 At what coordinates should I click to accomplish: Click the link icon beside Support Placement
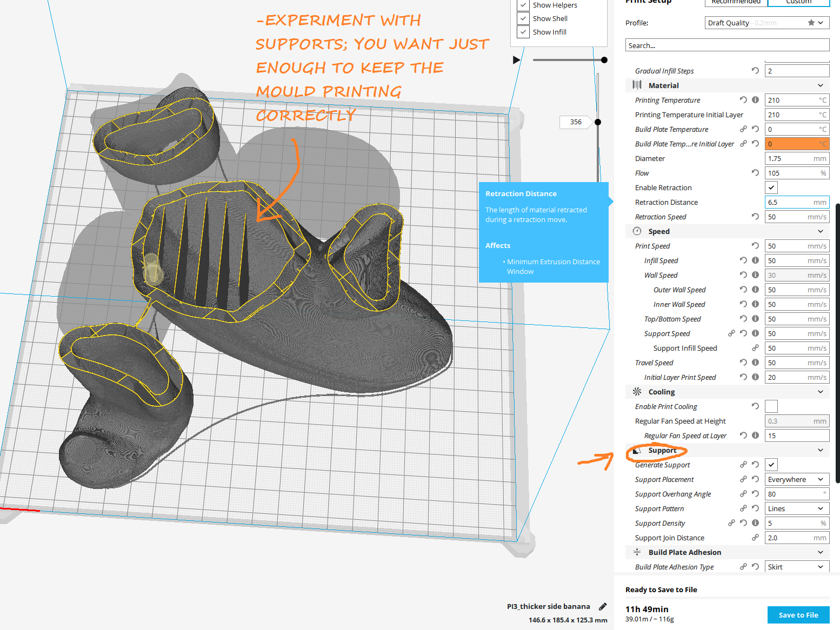[743, 479]
